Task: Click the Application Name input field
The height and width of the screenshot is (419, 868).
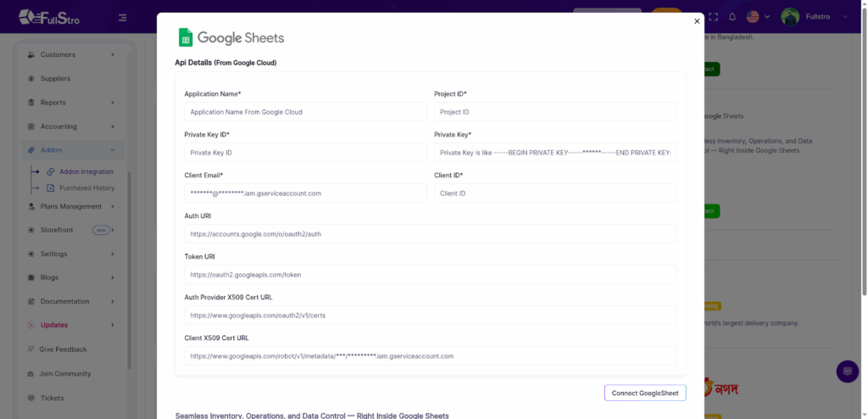Action: (x=305, y=112)
